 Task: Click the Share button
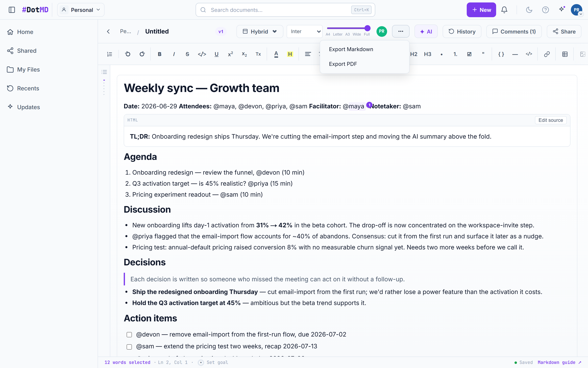click(564, 31)
